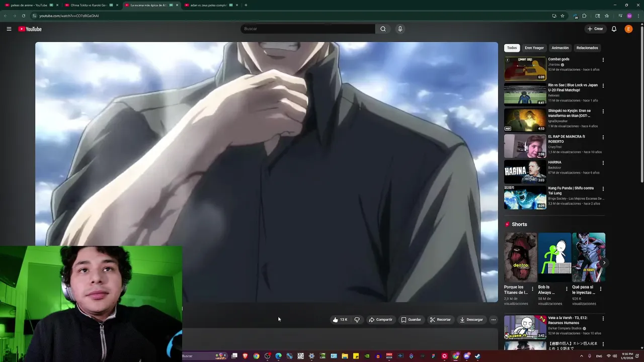The width and height of the screenshot is (644, 362).
Task: Open the Rin vs Sae thumbnail
Action: (x=525, y=94)
